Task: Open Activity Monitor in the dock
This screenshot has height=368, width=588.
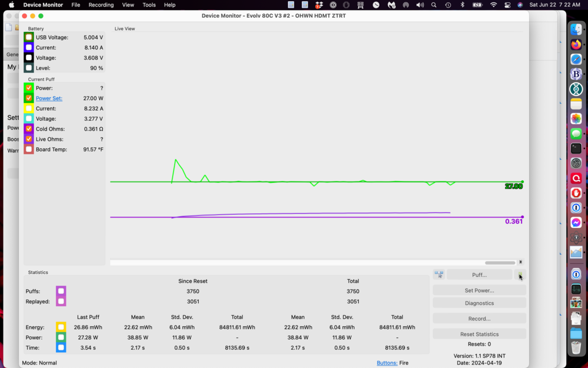Action: point(576,289)
